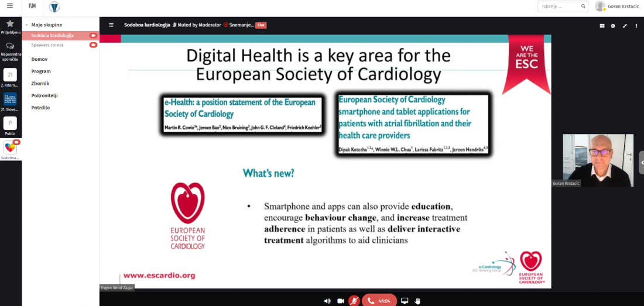
Task: Expand the right side panel arrow
Action: [642, 163]
